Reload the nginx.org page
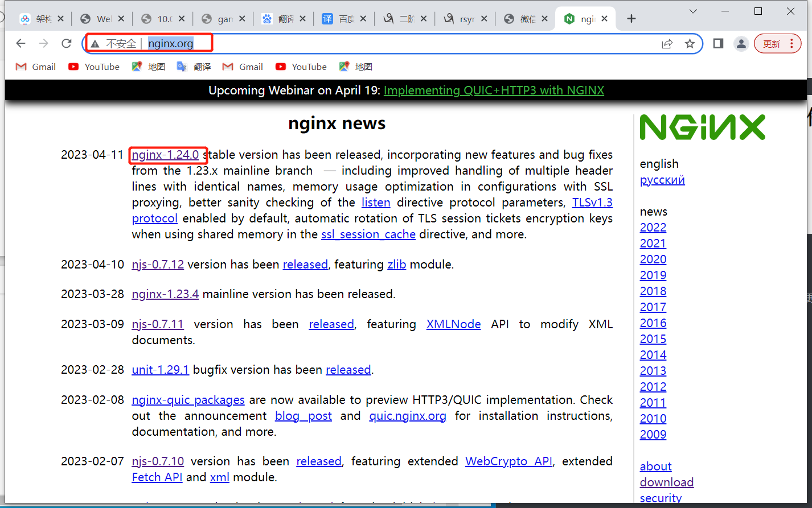 67,44
